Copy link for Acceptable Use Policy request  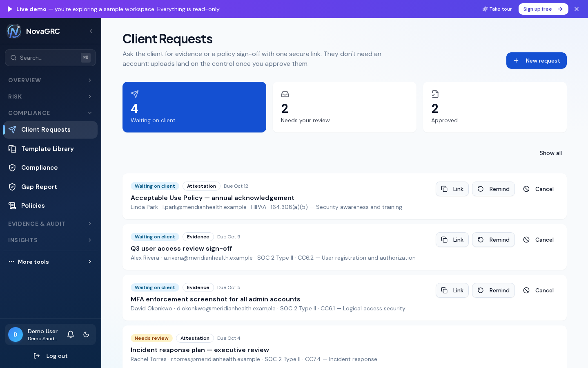[452, 189]
